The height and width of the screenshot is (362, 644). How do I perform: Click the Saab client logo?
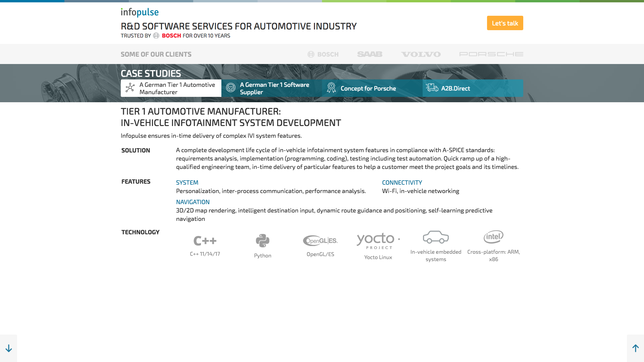pyautogui.click(x=370, y=54)
